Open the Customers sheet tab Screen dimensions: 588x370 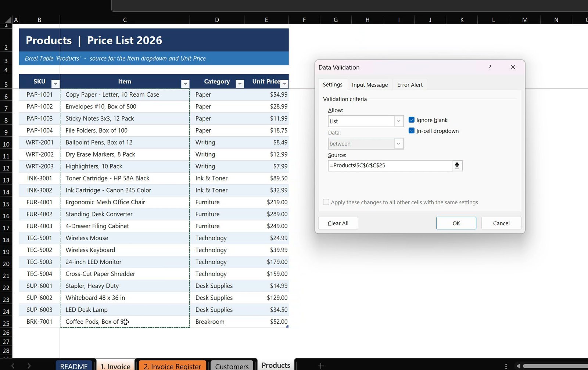click(x=232, y=366)
